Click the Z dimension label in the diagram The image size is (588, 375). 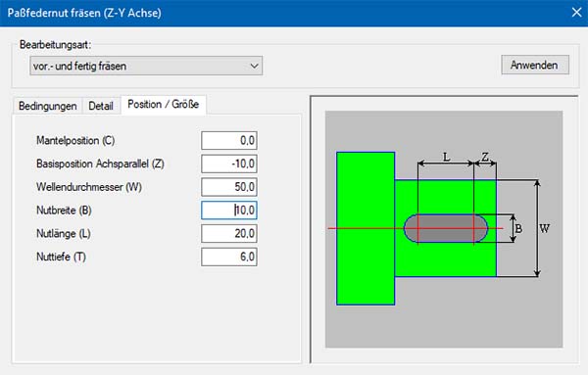(485, 157)
